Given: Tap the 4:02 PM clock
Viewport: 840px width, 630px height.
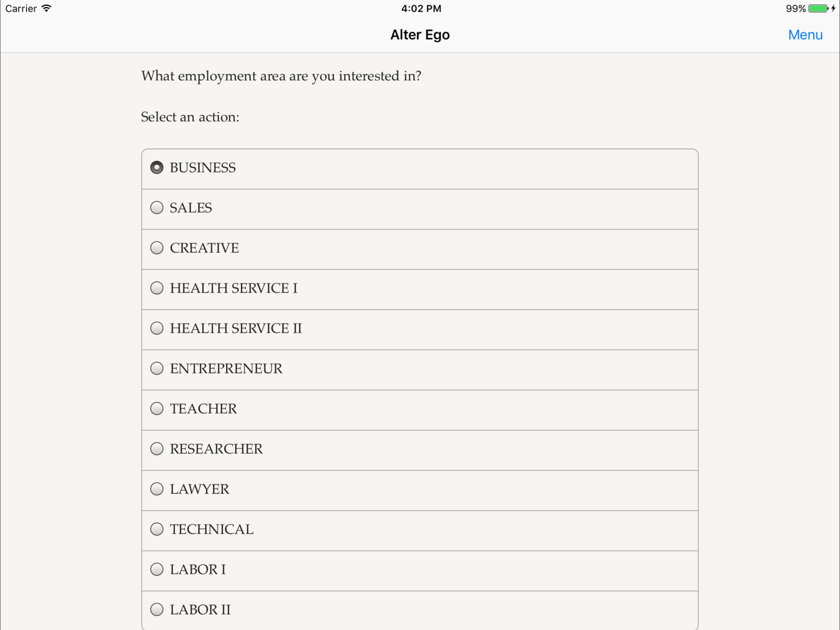Looking at the screenshot, I should (421, 9).
